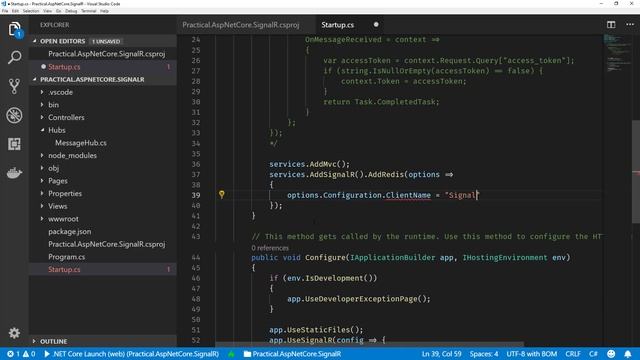Open the File menu
This screenshot has height=360, width=640.
coord(5,11)
